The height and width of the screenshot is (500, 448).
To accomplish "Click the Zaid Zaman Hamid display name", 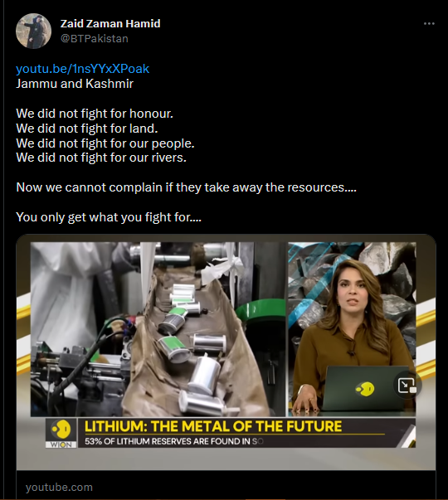I will (x=110, y=23).
